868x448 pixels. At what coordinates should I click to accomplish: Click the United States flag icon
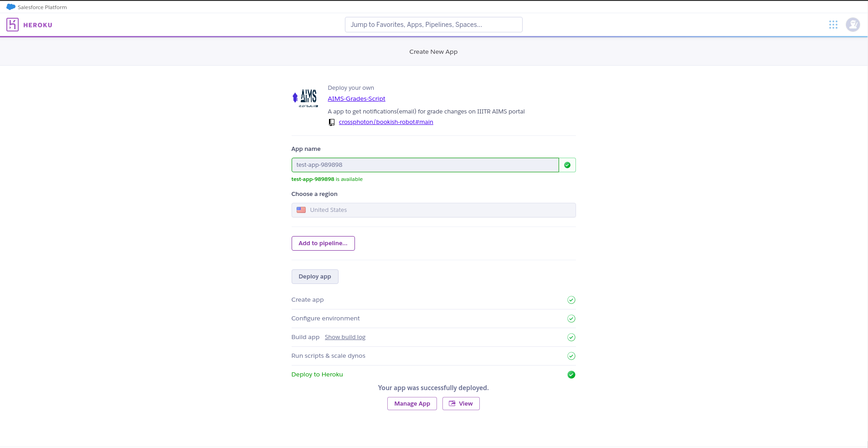[301, 210]
